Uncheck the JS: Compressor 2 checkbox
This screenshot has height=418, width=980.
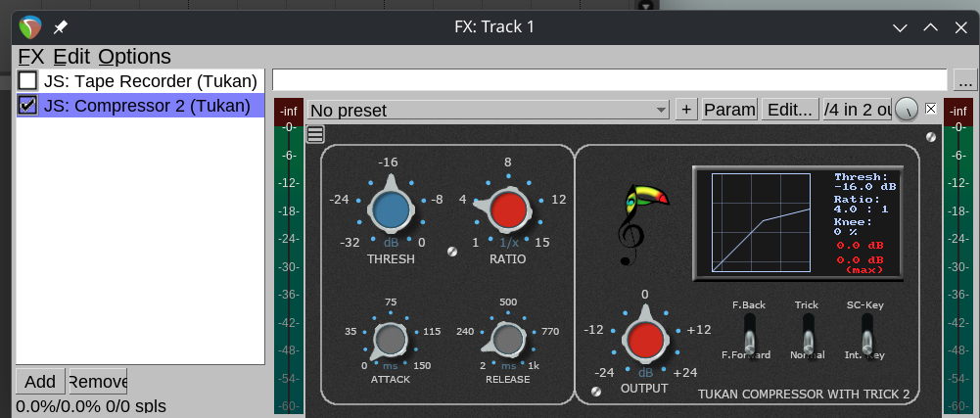[x=28, y=106]
